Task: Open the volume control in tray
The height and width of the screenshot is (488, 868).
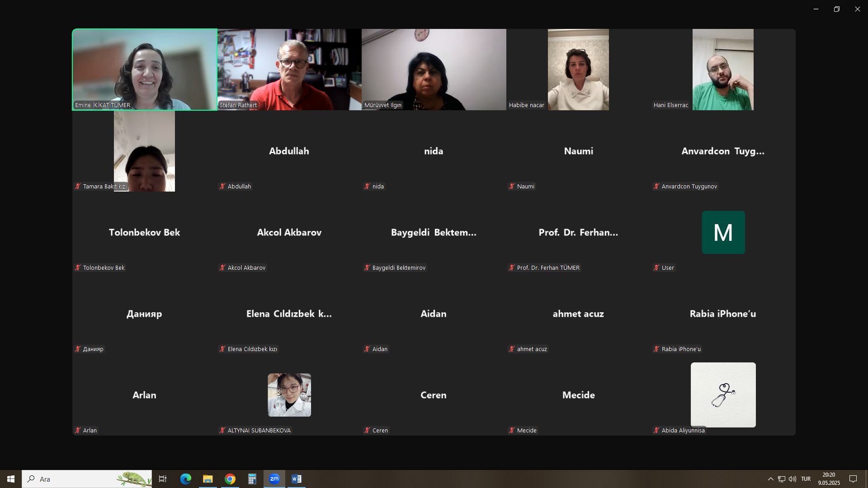Action: (x=793, y=479)
